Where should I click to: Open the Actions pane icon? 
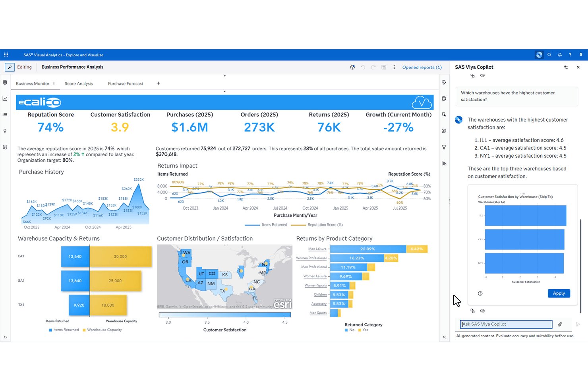(444, 114)
